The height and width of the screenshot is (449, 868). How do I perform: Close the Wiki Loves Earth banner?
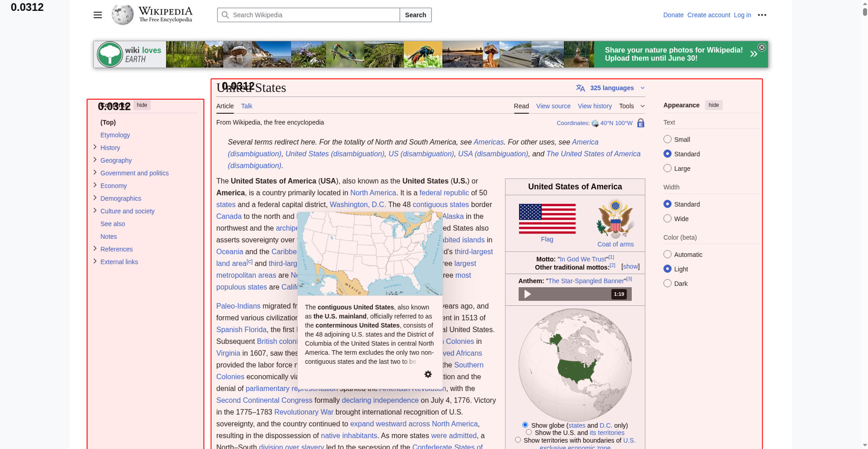pos(762,47)
